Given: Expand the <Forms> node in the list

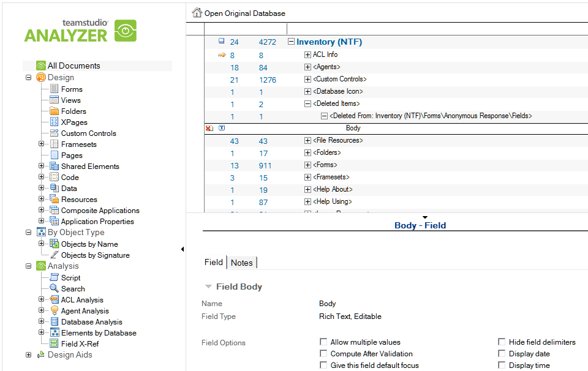Looking at the screenshot, I should click(307, 165).
